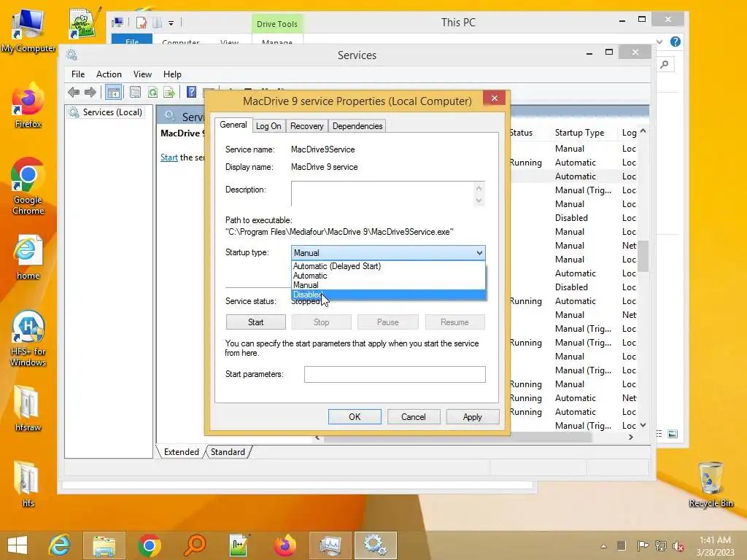Click the Services gear icon in title bar
Viewport: 747px width, 560px height.
tap(72, 55)
